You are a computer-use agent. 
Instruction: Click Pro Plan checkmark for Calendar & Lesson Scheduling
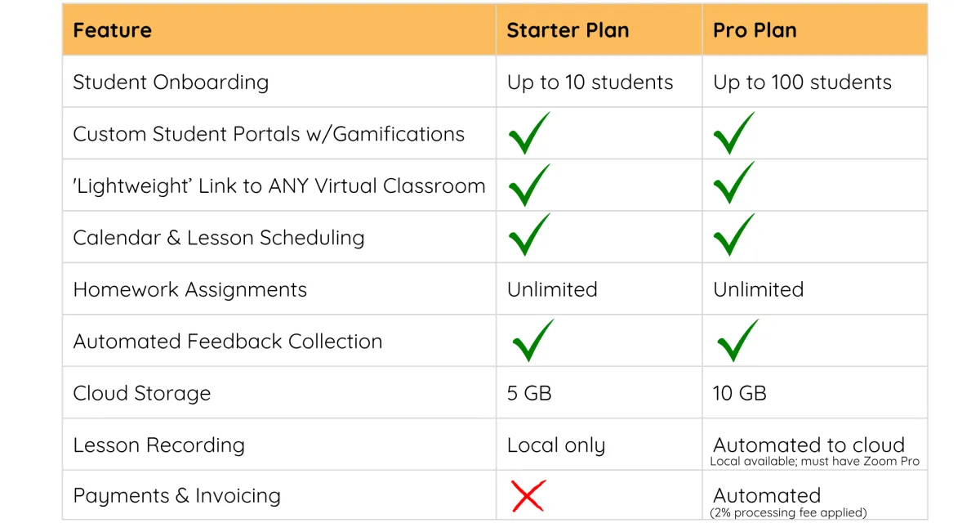(x=733, y=235)
